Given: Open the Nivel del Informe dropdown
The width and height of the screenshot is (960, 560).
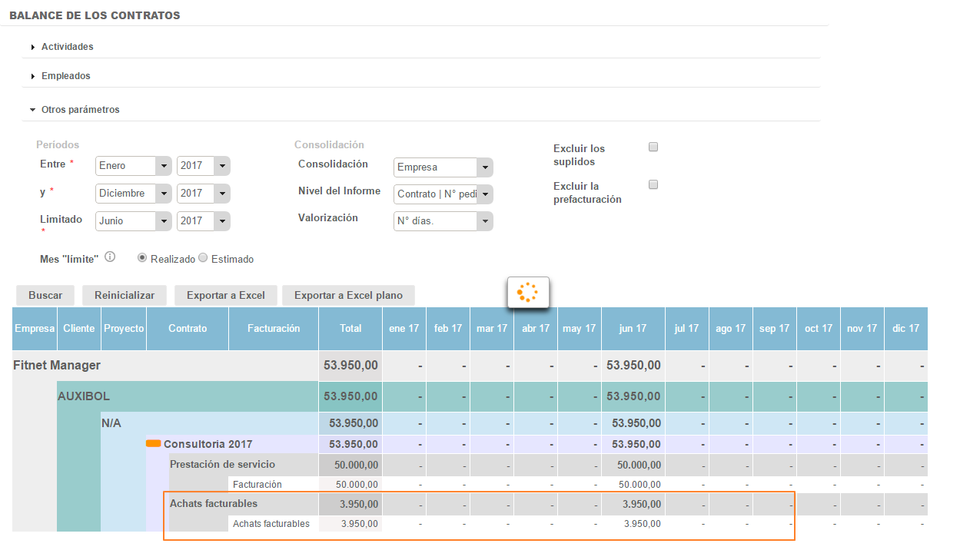Looking at the screenshot, I should coord(443,194).
